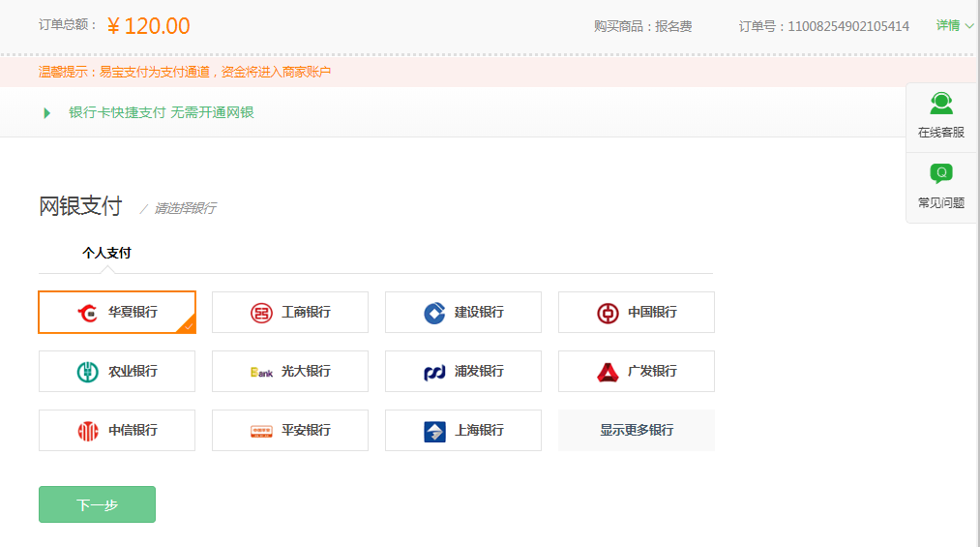980x547 pixels.
Task: Click the 平安银行 orange logo icon
Action: point(261,432)
